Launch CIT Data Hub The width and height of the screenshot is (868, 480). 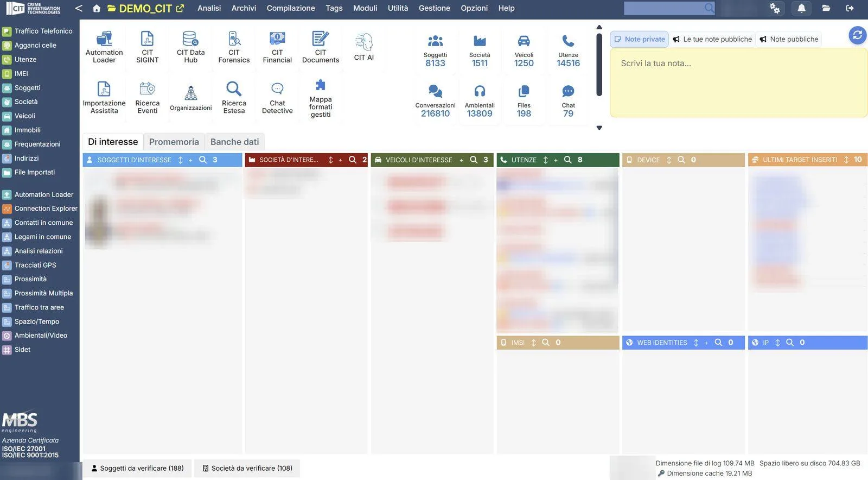pyautogui.click(x=191, y=48)
